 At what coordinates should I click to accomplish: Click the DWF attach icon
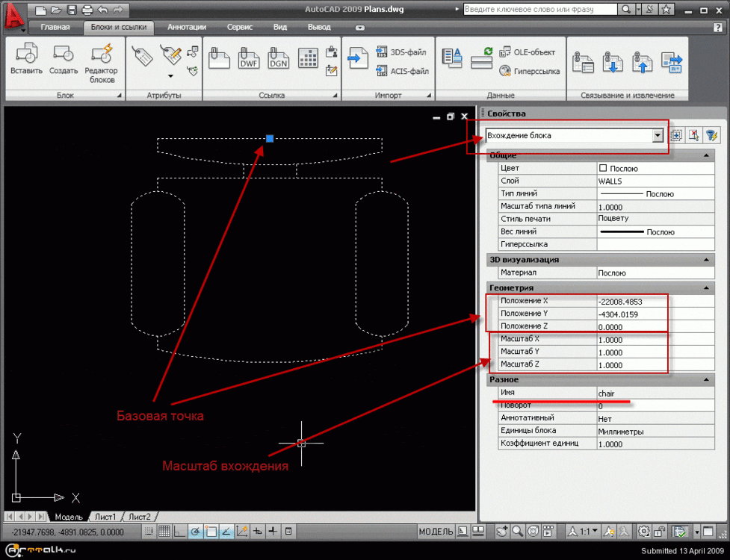coord(248,58)
